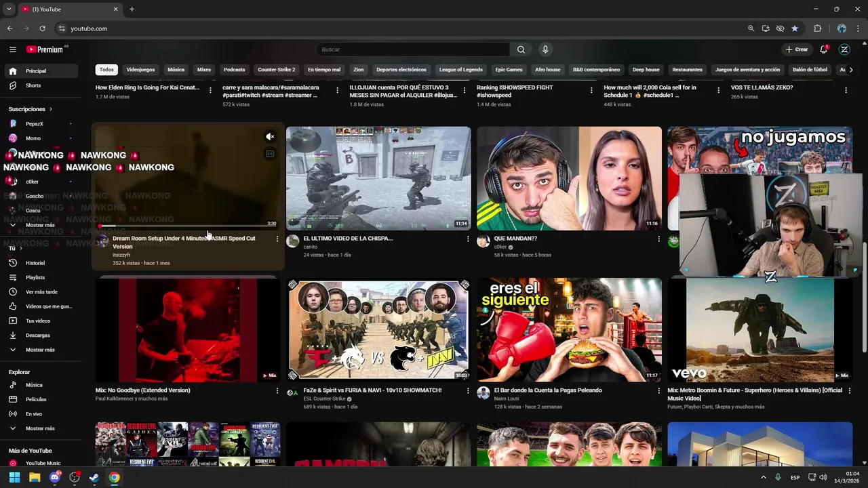
Task: Select the Todos filter chip
Action: point(106,70)
